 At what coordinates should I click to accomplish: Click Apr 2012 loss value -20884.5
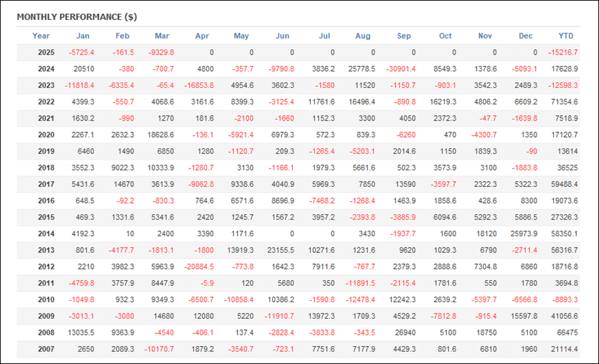click(x=199, y=267)
